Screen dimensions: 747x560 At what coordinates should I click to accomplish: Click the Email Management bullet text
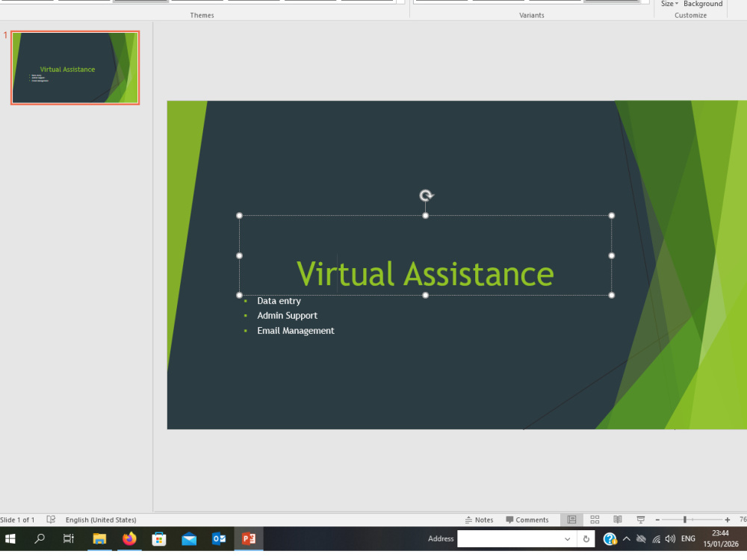coord(295,331)
